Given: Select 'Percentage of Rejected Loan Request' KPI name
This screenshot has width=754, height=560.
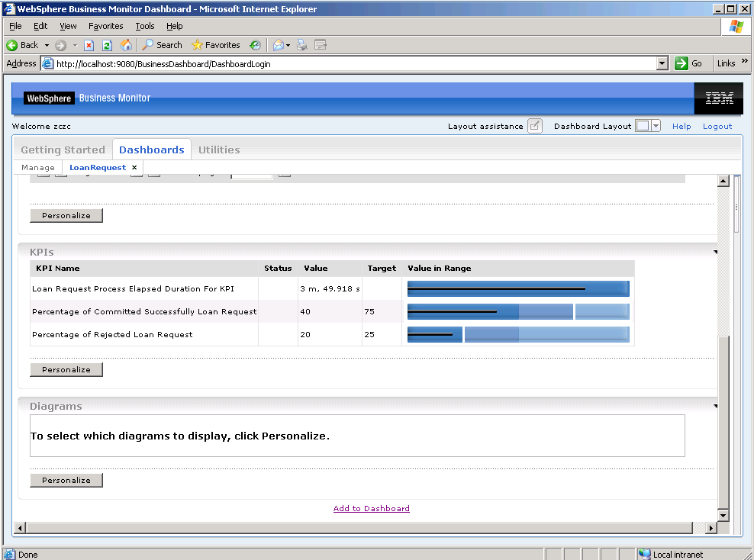Looking at the screenshot, I should pyautogui.click(x=112, y=335).
